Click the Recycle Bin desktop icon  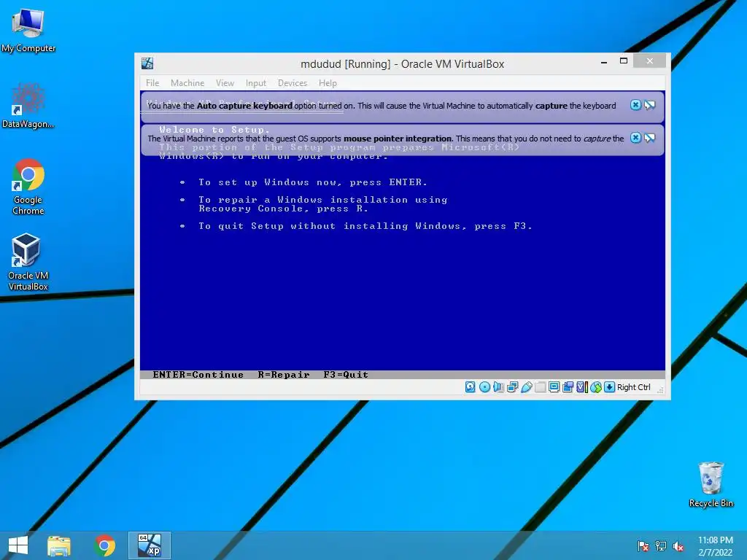711,484
